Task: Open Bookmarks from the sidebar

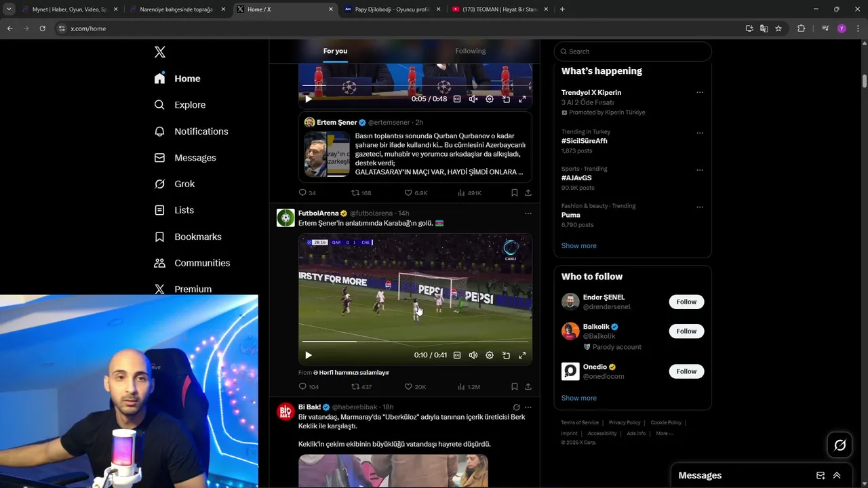Action: 188,237
